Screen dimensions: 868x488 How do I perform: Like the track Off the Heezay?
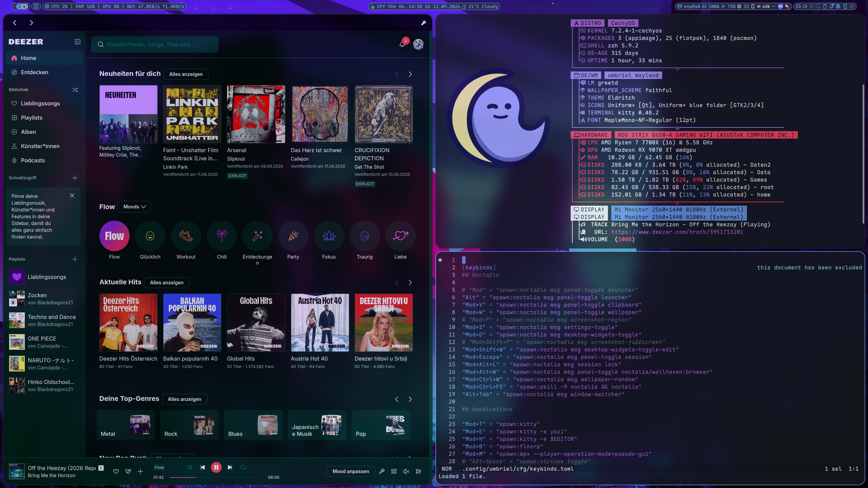[x=116, y=471]
